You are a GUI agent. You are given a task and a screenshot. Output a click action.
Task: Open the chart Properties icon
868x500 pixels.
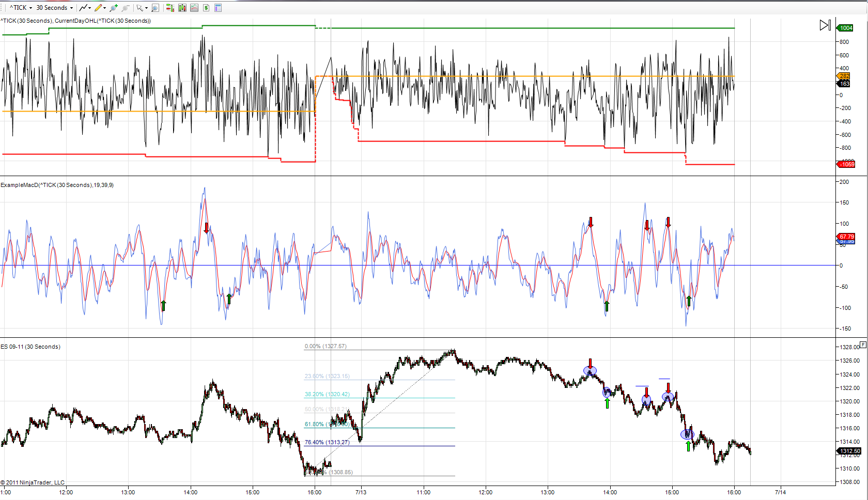(218, 8)
